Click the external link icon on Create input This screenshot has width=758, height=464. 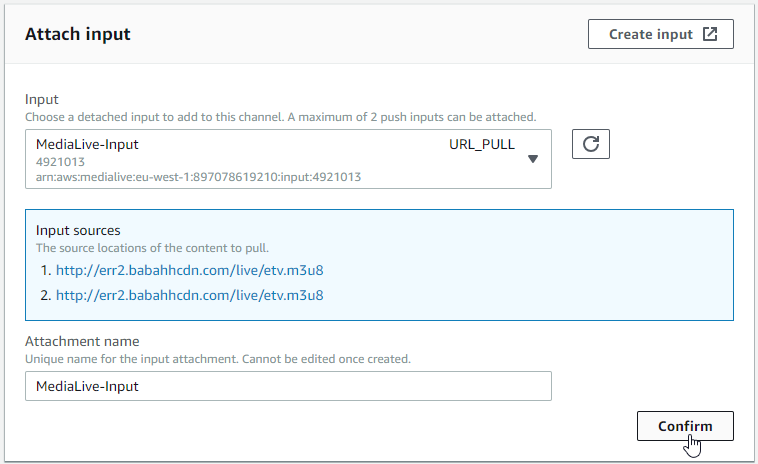[x=710, y=34]
